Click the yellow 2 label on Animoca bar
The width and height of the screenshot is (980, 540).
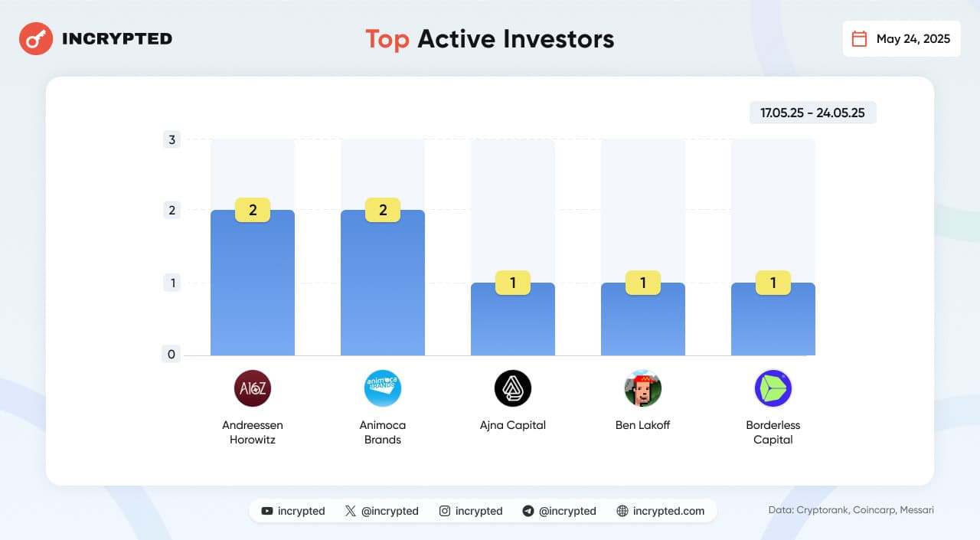(383, 211)
